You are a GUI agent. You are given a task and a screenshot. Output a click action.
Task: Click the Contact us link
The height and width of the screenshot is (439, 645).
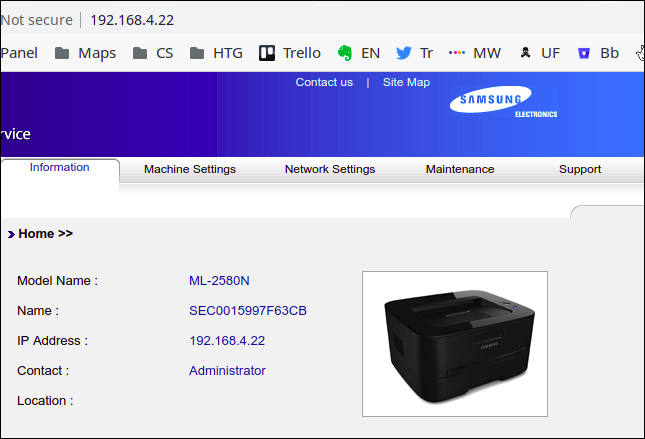click(x=324, y=82)
